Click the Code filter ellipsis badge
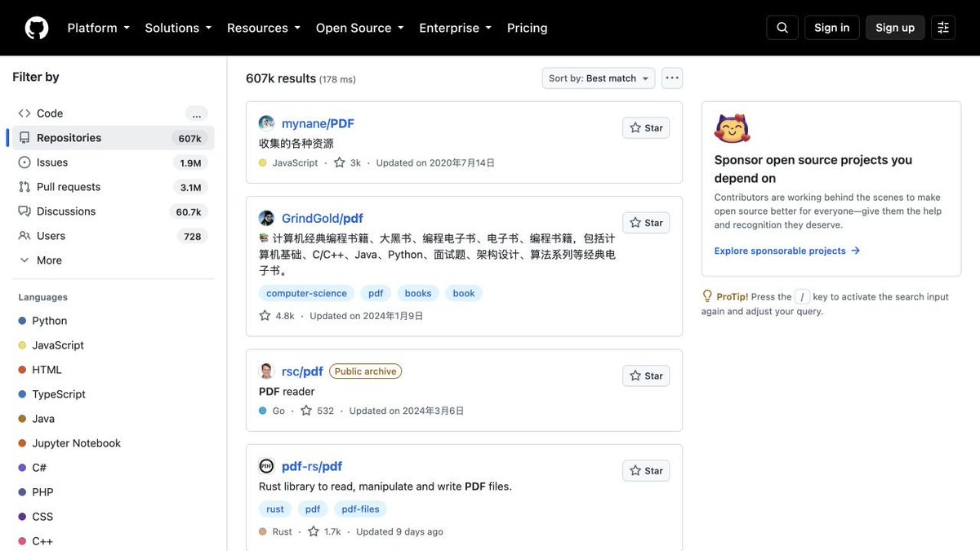 click(x=197, y=113)
